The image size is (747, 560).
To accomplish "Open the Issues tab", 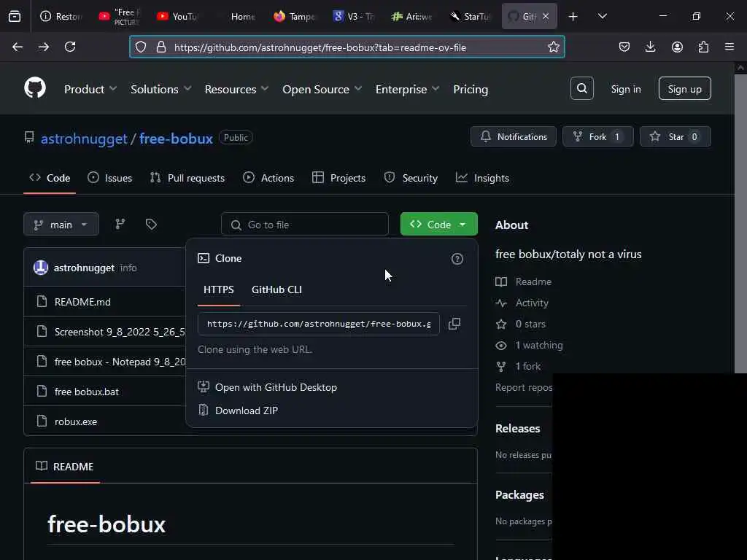I will 110,178.
